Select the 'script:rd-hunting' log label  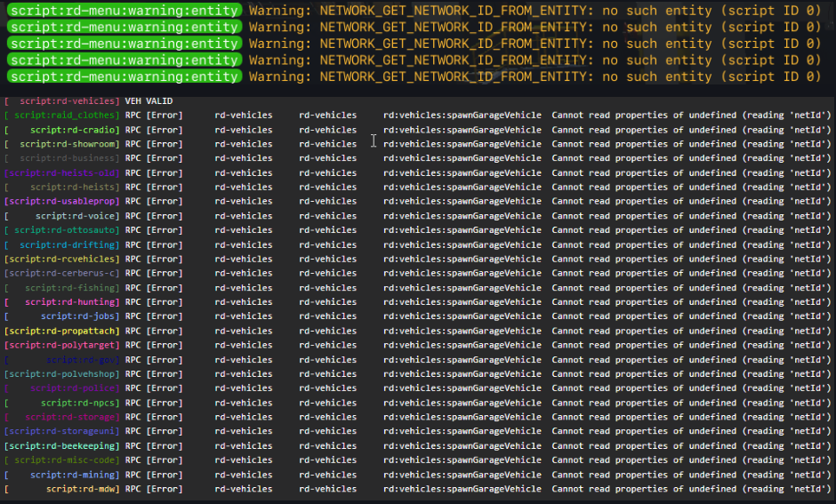click(62, 302)
